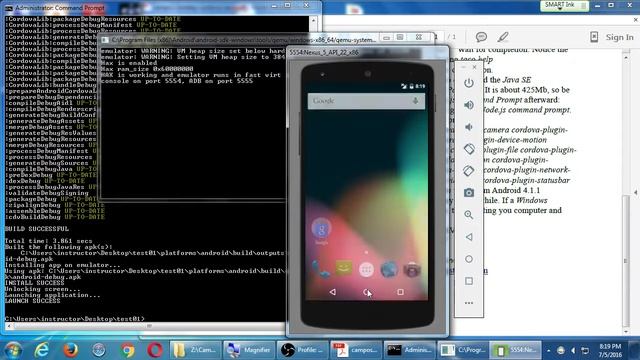Open the Browser globe app in the dock

(389, 269)
